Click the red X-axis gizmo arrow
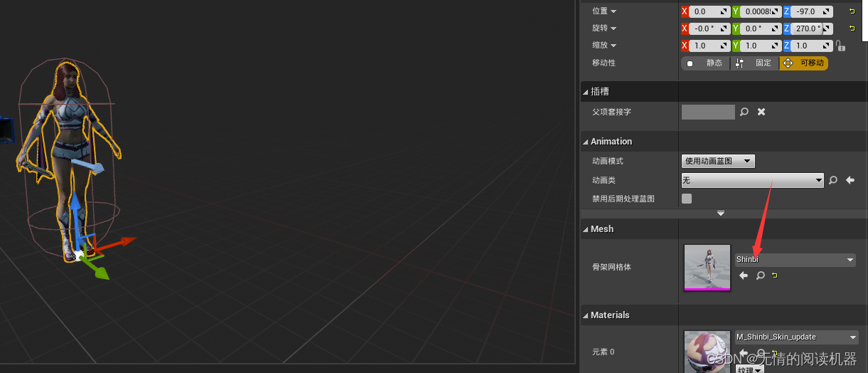The image size is (868, 373). coord(119,243)
